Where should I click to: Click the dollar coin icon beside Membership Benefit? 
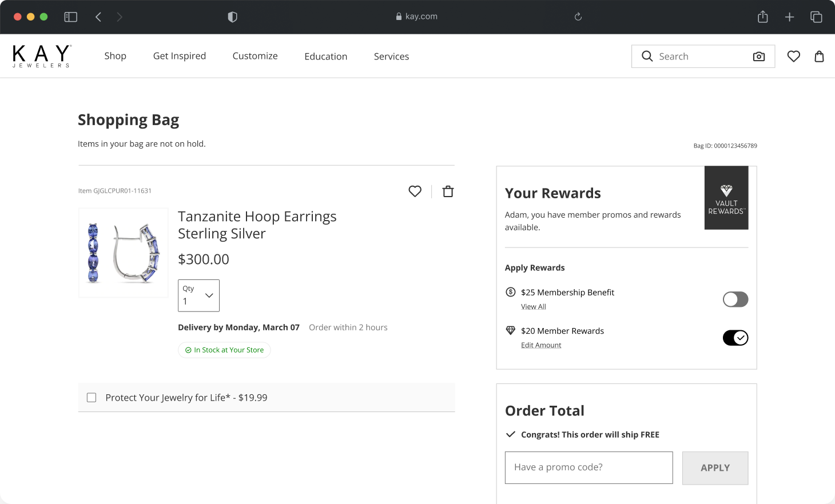pyautogui.click(x=511, y=292)
